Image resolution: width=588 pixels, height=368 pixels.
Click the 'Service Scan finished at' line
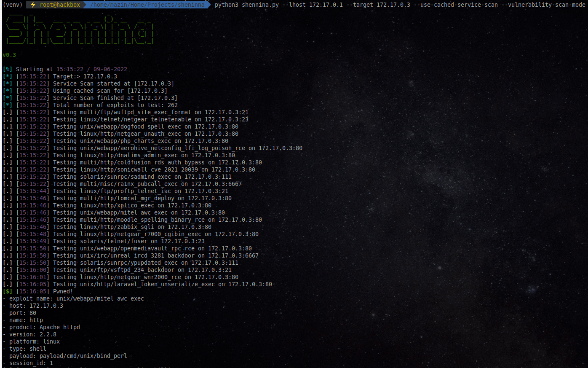pyautogui.click(x=90, y=98)
